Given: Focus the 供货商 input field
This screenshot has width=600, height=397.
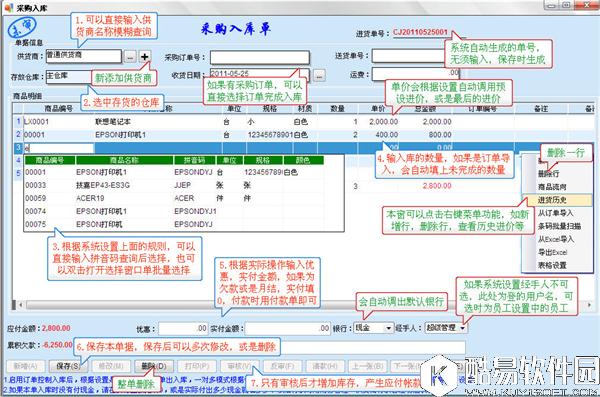Looking at the screenshot, I should coord(83,56).
